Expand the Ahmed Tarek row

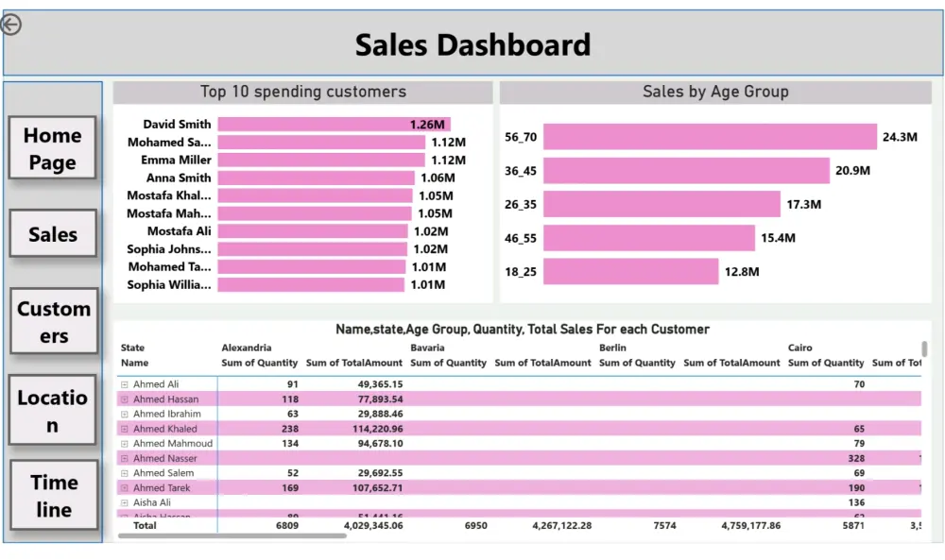tap(124, 488)
